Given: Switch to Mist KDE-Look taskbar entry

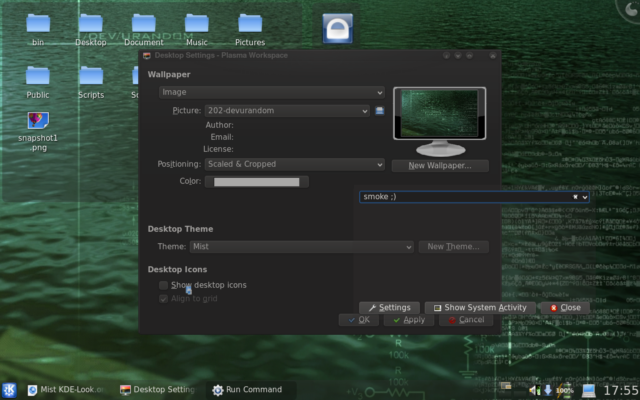Looking at the screenshot, I should click(65, 390).
